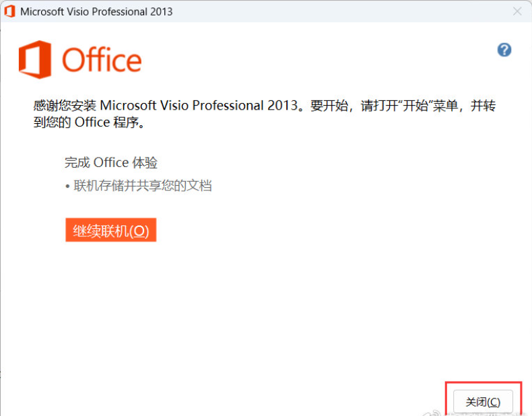Open the blue help question mark icon

[x=504, y=50]
